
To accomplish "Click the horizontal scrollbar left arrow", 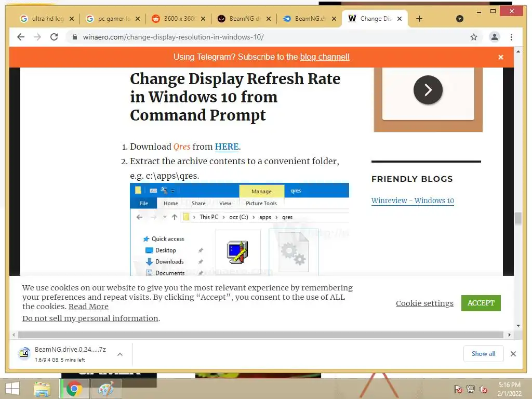I will click(x=13, y=335).
